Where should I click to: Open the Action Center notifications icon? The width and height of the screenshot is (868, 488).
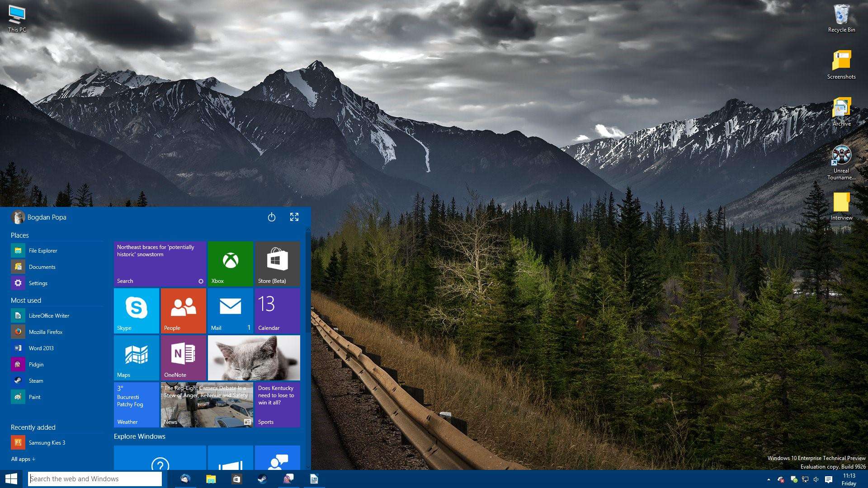tap(829, 479)
